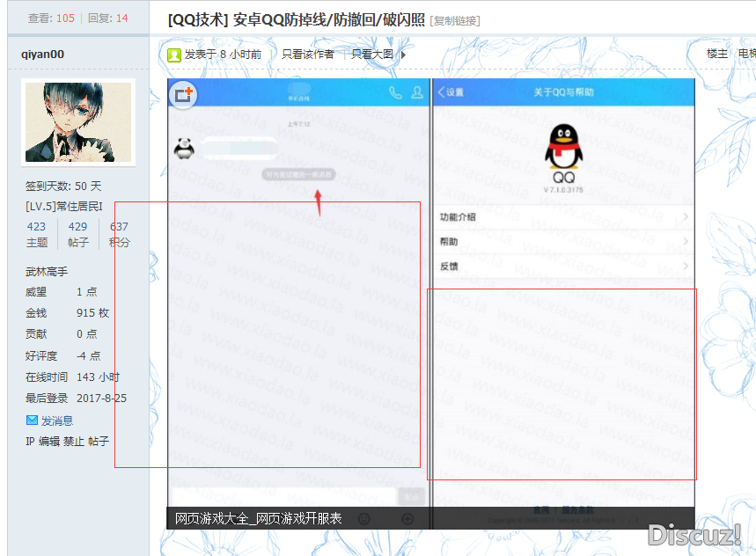Click the IP admin link
Screen dimensions: 756x556
point(29,442)
